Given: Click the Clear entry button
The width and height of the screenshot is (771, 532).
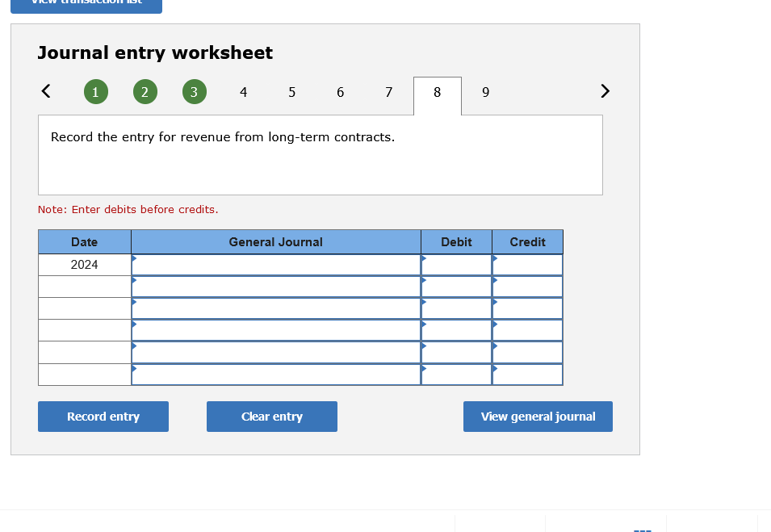Looking at the screenshot, I should pyautogui.click(x=271, y=416).
